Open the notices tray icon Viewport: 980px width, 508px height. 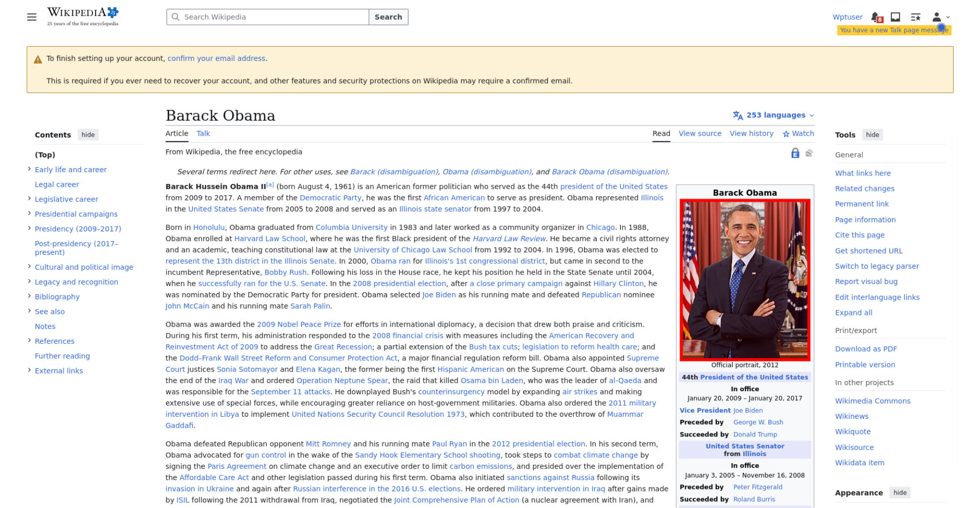tap(895, 17)
